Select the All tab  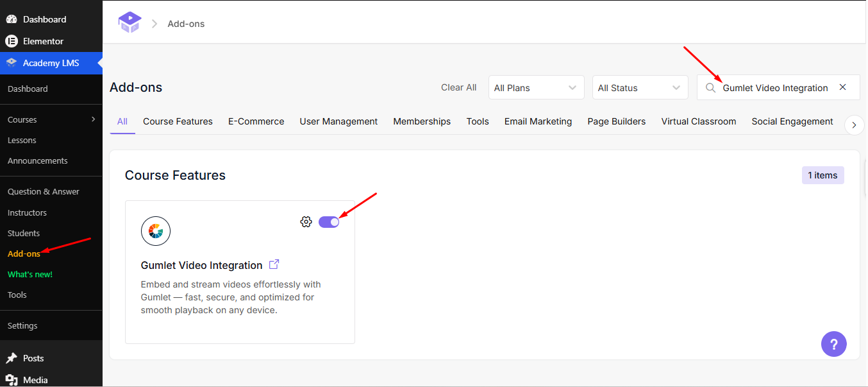click(x=122, y=121)
